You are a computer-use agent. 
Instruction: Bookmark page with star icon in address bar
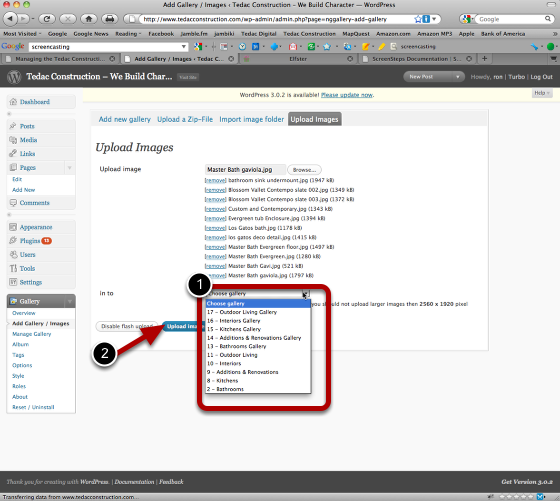coord(418,19)
